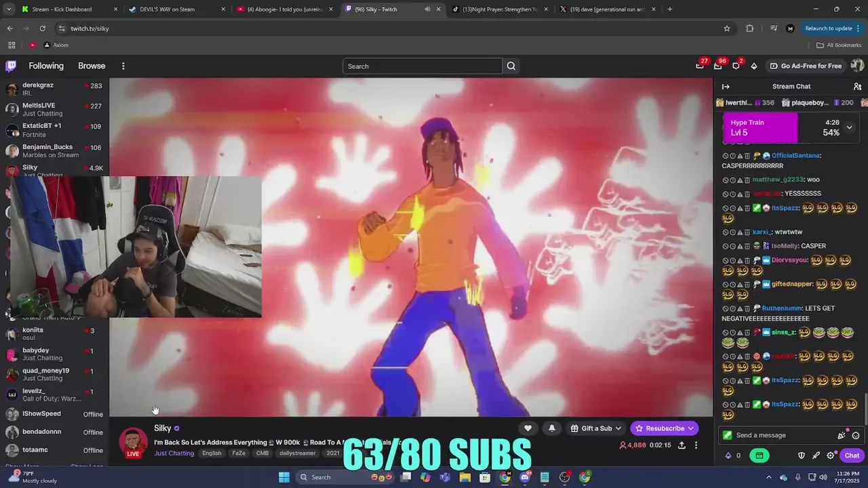This screenshot has width=868, height=488.
Task: Switch to DEVIL'S WAY on Steam tab
Action: click(x=176, y=9)
